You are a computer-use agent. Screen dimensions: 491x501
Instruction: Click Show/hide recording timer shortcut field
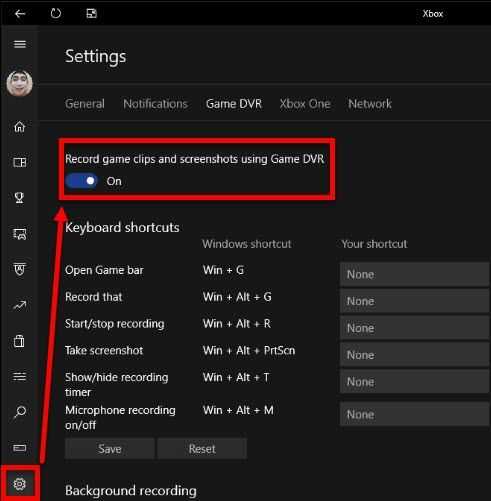(415, 382)
